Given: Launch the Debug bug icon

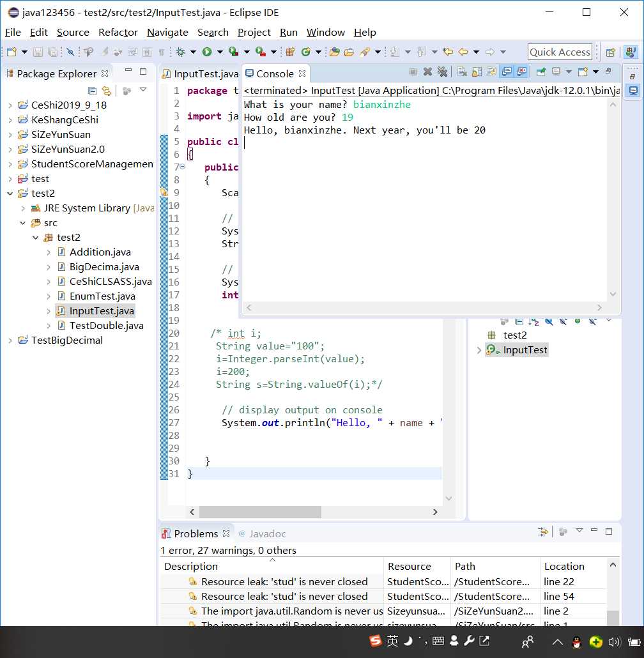Looking at the screenshot, I should (x=181, y=52).
